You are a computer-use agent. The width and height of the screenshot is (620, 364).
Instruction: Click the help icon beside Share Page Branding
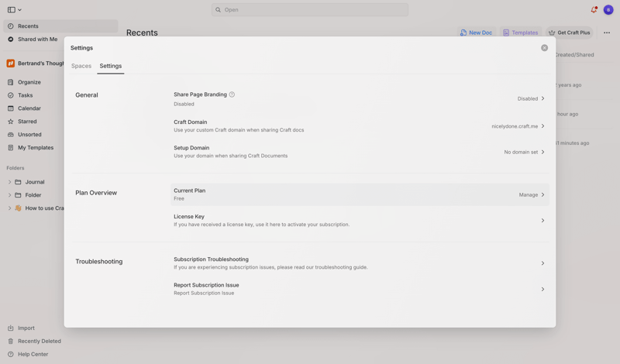(232, 94)
